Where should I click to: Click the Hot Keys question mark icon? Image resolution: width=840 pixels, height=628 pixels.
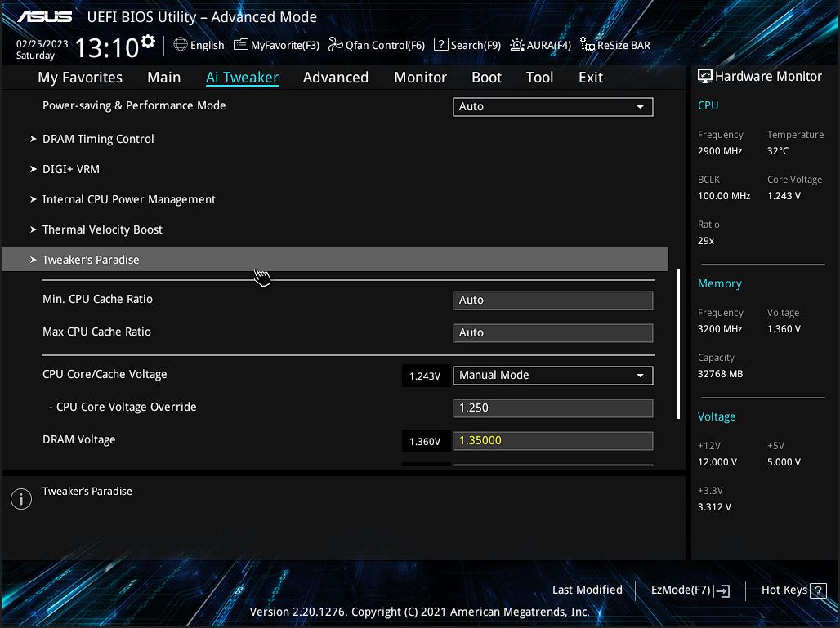point(818,590)
